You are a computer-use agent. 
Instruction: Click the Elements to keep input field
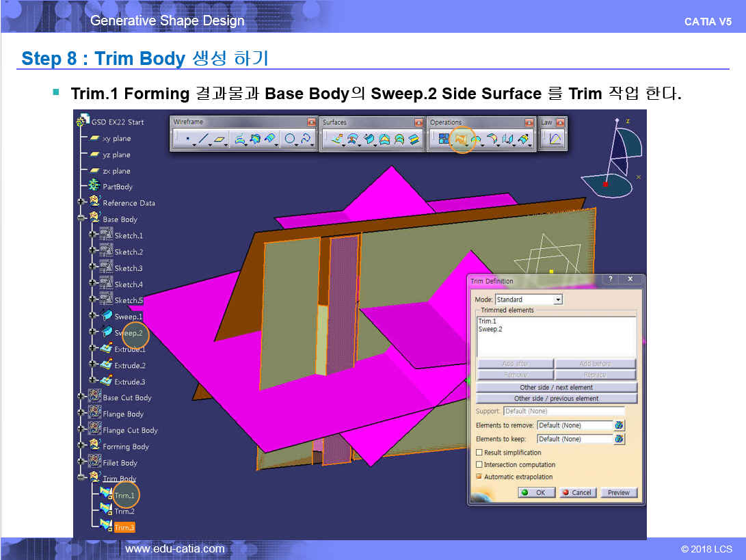pyautogui.click(x=574, y=439)
